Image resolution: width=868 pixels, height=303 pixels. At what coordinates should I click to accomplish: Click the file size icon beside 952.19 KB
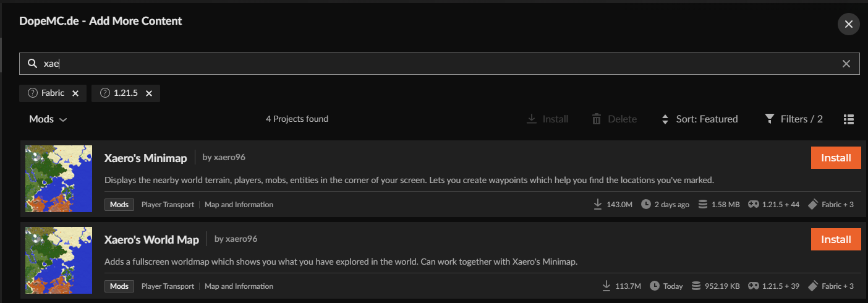pos(696,286)
